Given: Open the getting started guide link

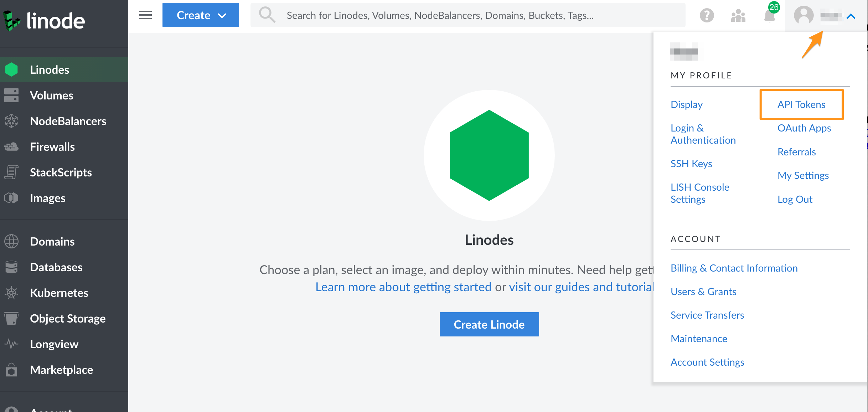Looking at the screenshot, I should click(403, 287).
